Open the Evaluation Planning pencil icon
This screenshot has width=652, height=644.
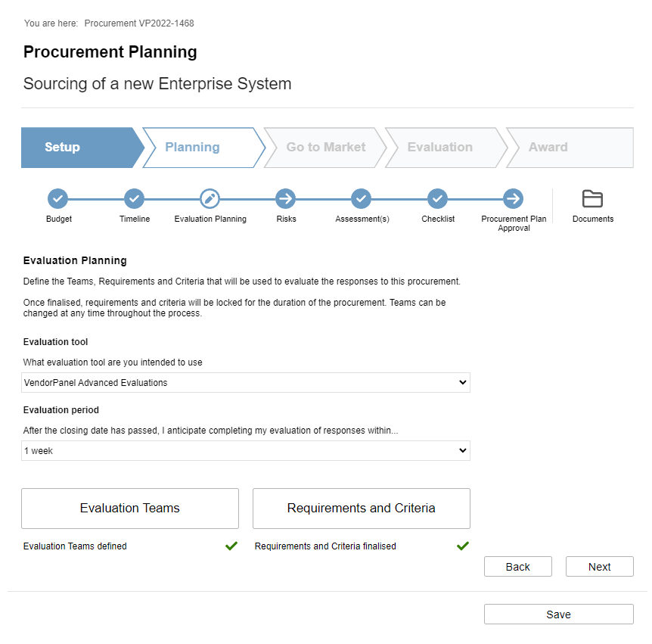point(210,199)
